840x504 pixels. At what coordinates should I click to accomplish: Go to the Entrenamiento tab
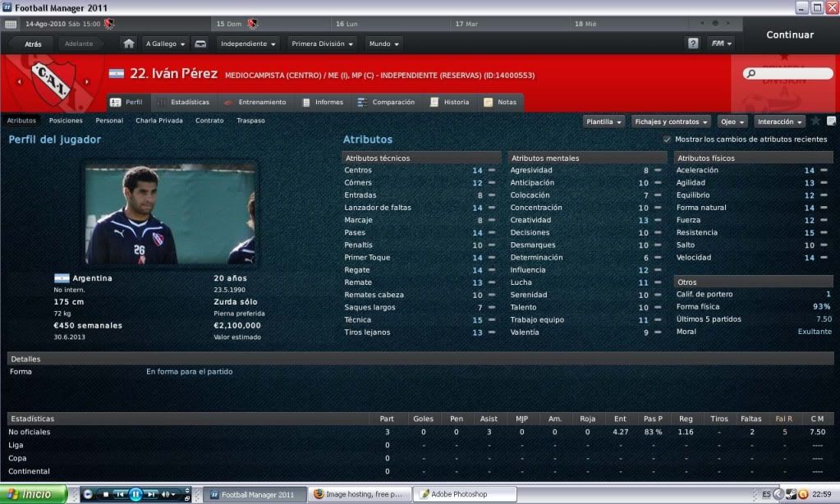pyautogui.click(x=255, y=103)
